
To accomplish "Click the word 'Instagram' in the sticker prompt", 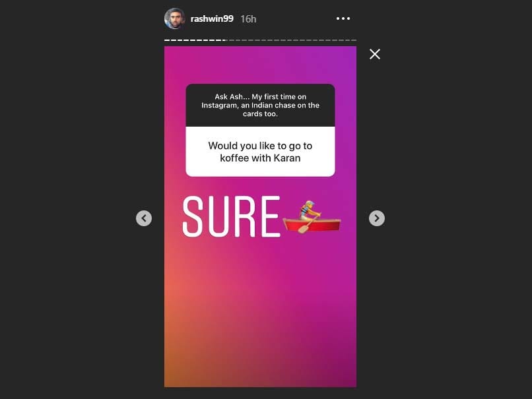I will click(220, 106).
